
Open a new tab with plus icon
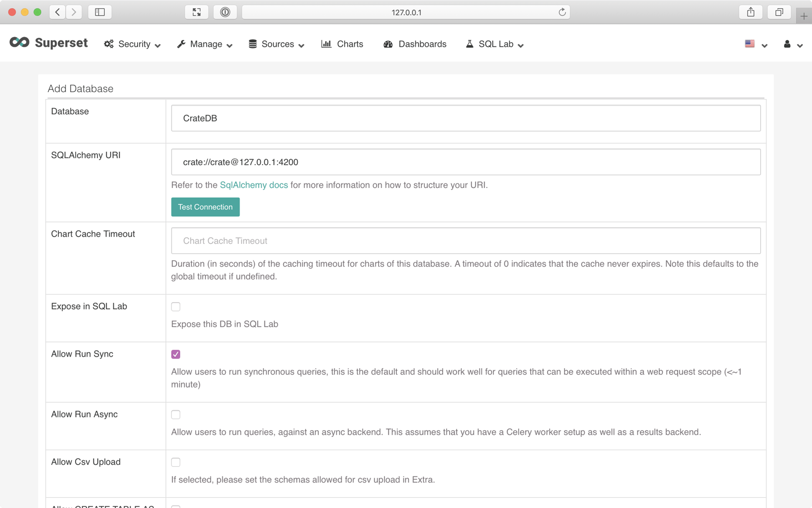[804, 16]
